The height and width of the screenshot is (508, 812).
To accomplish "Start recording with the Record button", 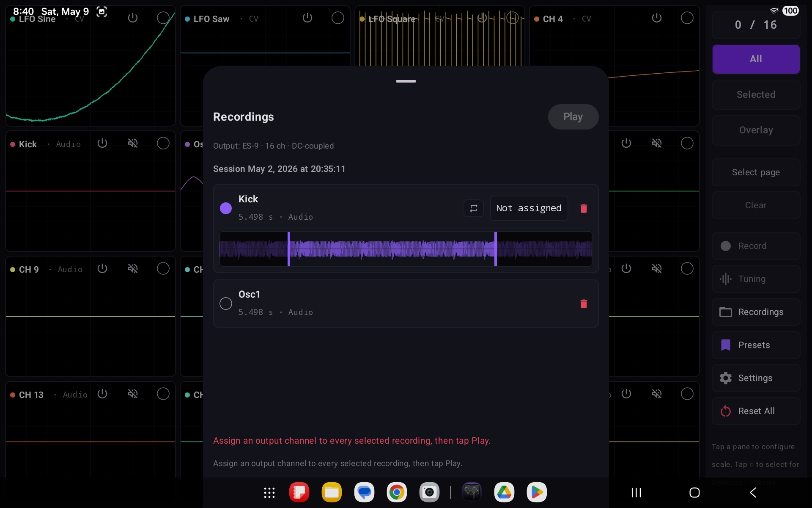I will (x=756, y=246).
